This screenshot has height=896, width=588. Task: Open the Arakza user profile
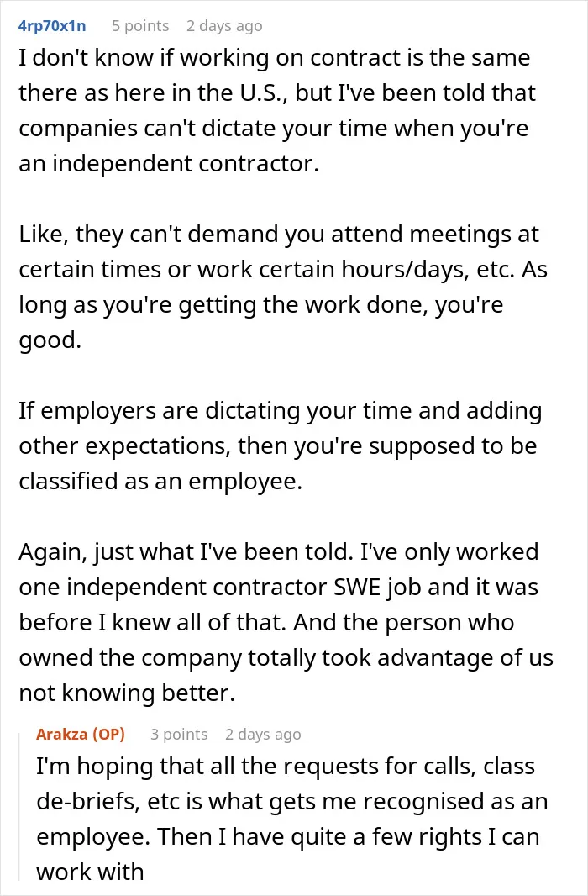61,735
